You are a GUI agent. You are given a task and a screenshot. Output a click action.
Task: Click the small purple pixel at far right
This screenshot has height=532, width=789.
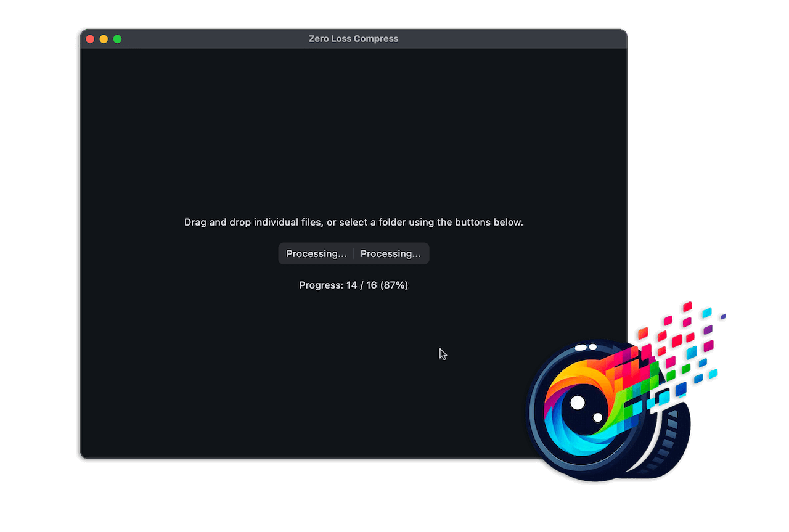click(x=723, y=317)
